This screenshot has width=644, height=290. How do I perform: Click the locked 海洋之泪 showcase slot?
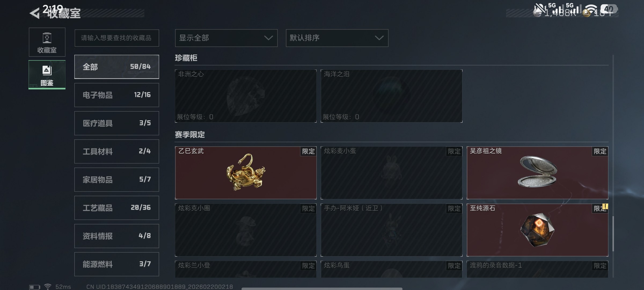click(391, 96)
